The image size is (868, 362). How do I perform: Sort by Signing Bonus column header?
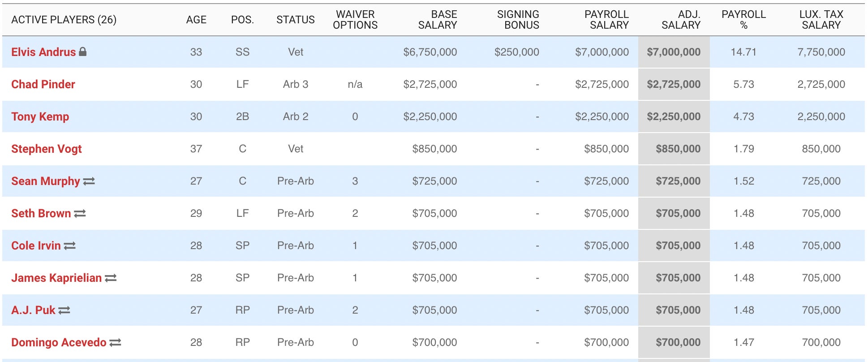coord(518,20)
